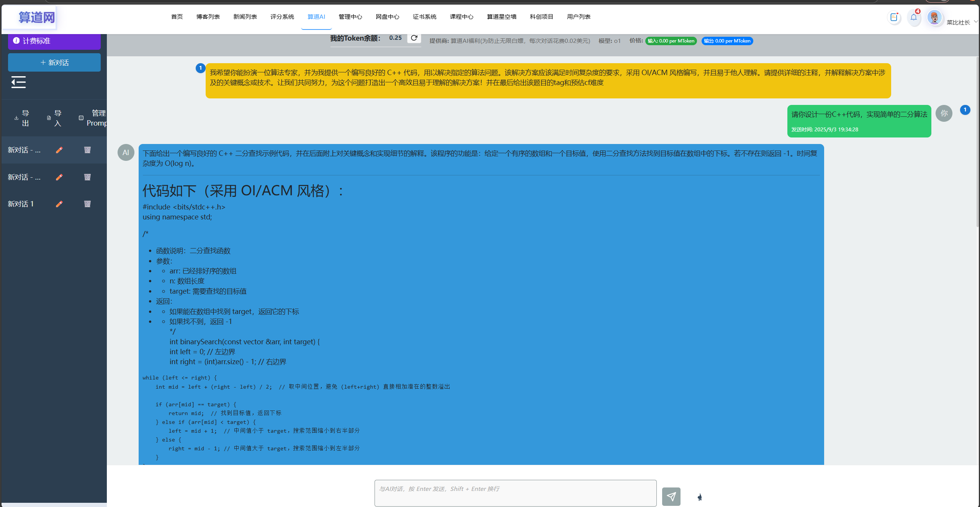Click the 导入 import button

(54, 118)
